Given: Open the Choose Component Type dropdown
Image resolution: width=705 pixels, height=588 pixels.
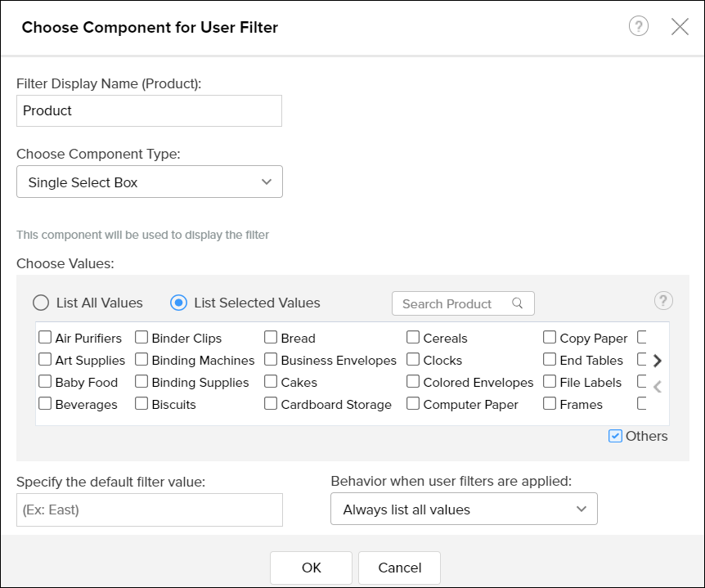Looking at the screenshot, I should pyautogui.click(x=150, y=182).
